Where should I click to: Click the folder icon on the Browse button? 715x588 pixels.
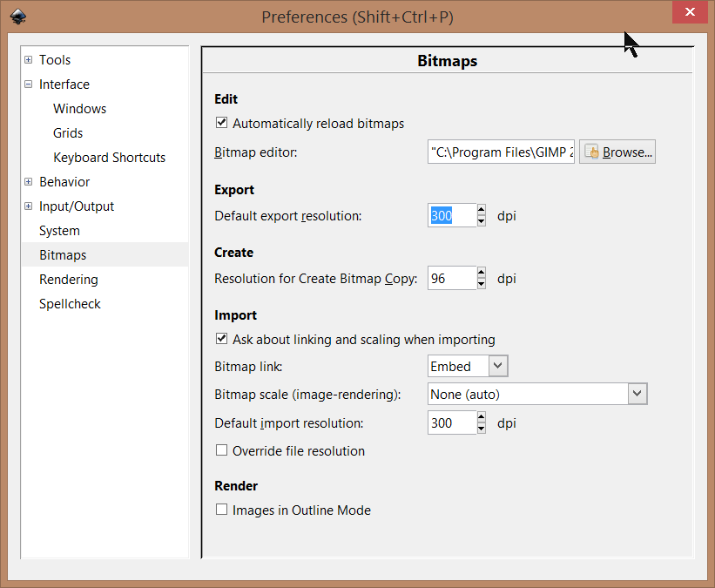(x=590, y=151)
